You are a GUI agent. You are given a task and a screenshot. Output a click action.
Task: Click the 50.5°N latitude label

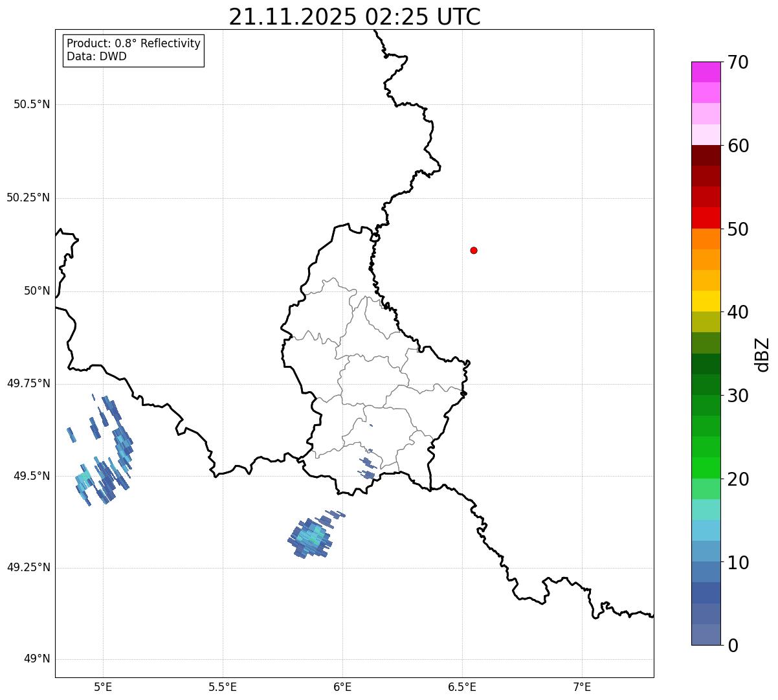coord(32,104)
